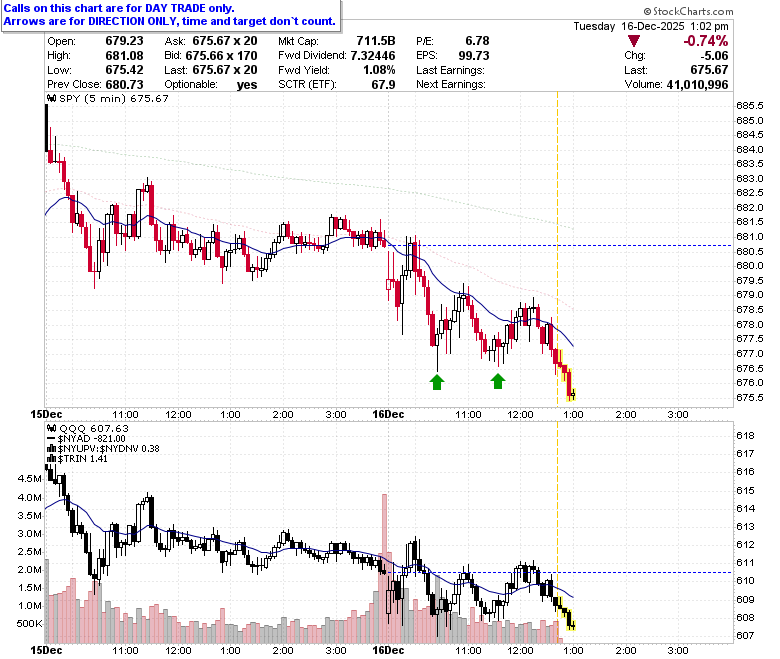Image resolution: width=780 pixels, height=659 pixels.
Task: Click the first green up arrow marker
Action: point(437,382)
